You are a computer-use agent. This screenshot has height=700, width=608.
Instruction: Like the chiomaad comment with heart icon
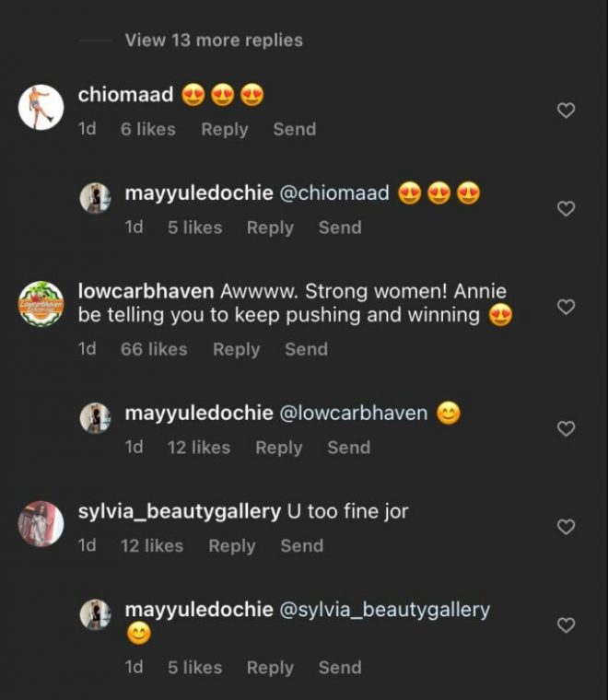click(x=567, y=111)
